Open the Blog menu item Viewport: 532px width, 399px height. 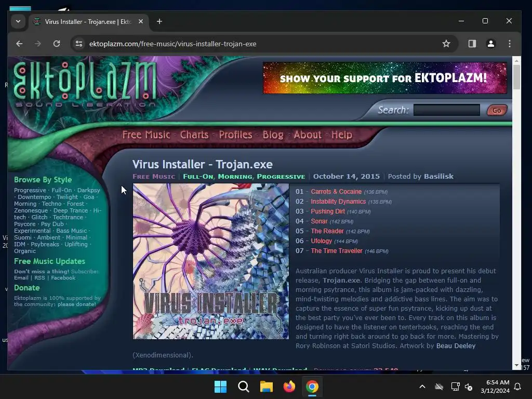273,135
